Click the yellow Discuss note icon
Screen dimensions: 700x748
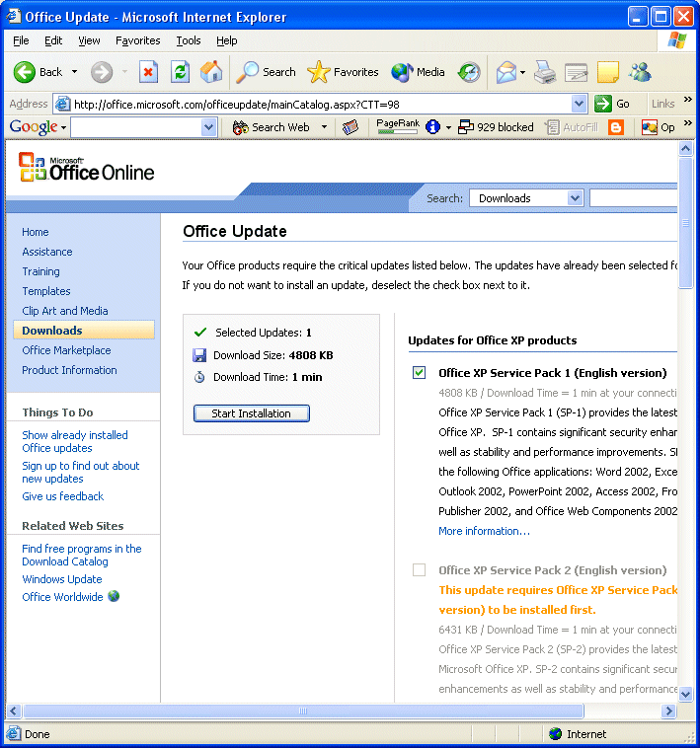(608, 72)
